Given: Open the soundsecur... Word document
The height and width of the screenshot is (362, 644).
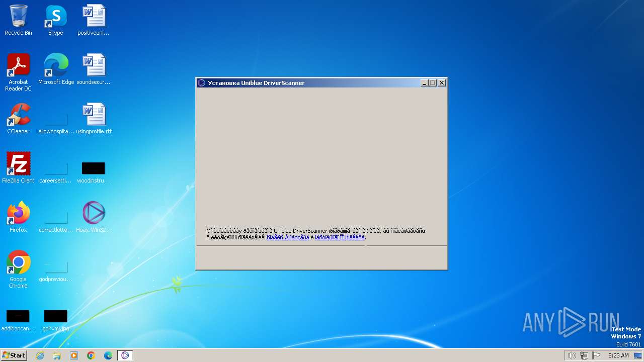Looking at the screenshot, I should pyautogui.click(x=94, y=69).
